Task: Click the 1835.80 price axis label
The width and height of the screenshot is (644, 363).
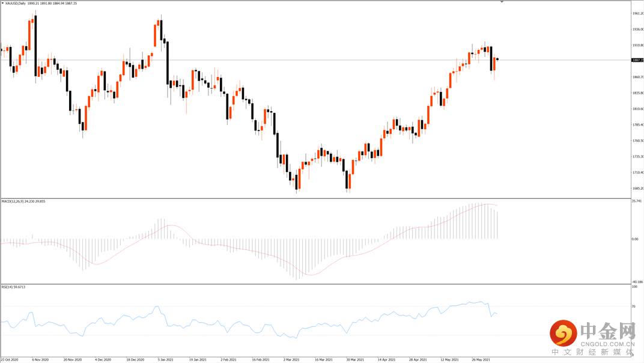Action: 637,93
